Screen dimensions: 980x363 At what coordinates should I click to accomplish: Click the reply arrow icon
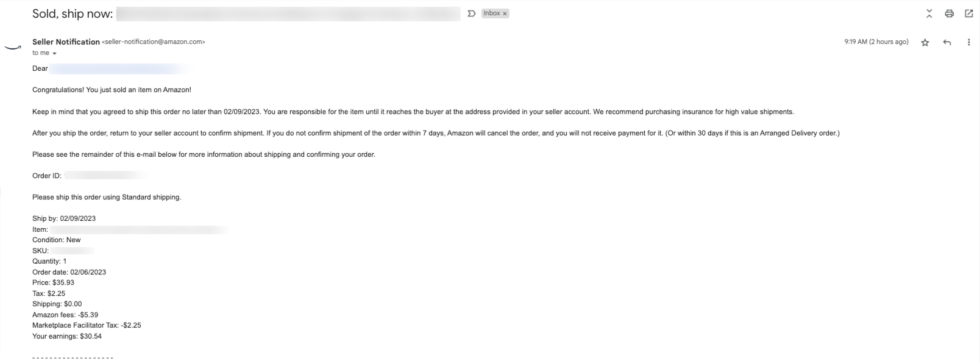(x=946, y=42)
